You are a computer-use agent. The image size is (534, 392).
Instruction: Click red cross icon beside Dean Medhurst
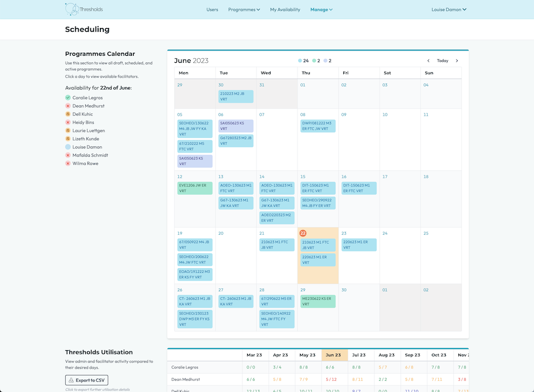[68, 106]
